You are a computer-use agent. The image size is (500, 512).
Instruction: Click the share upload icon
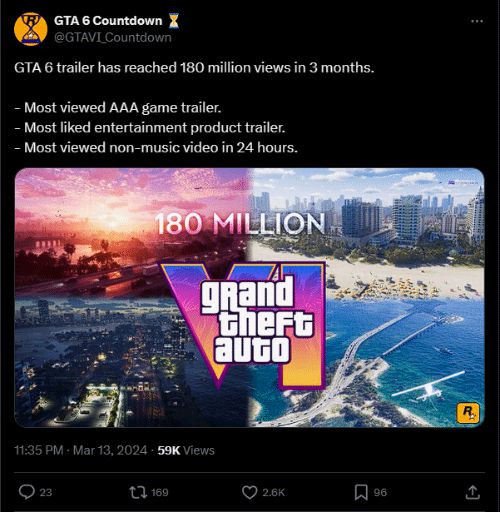(472, 492)
